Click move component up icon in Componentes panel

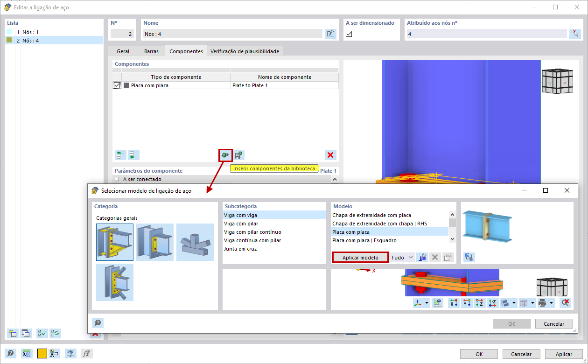click(120, 155)
